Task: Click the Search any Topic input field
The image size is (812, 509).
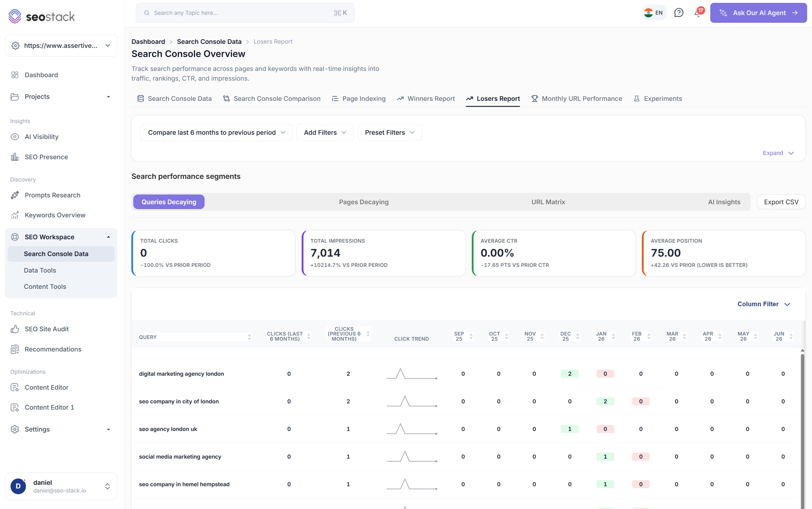Action: (x=245, y=13)
